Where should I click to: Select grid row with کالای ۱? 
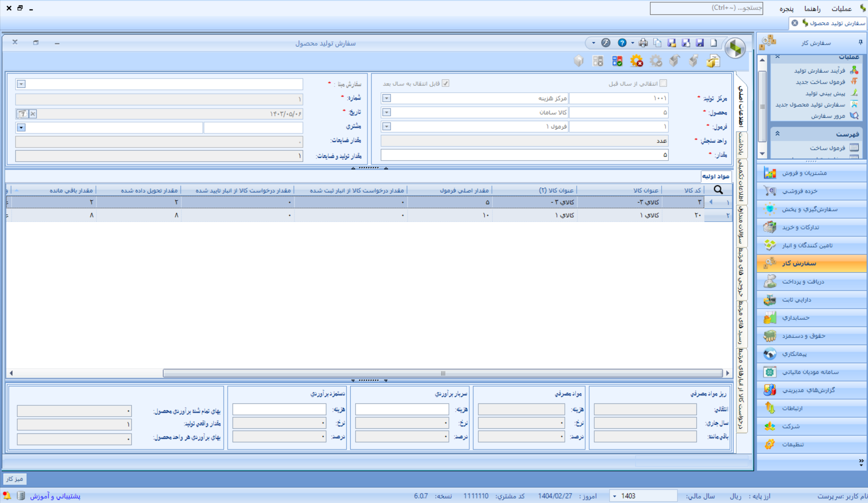click(x=369, y=215)
